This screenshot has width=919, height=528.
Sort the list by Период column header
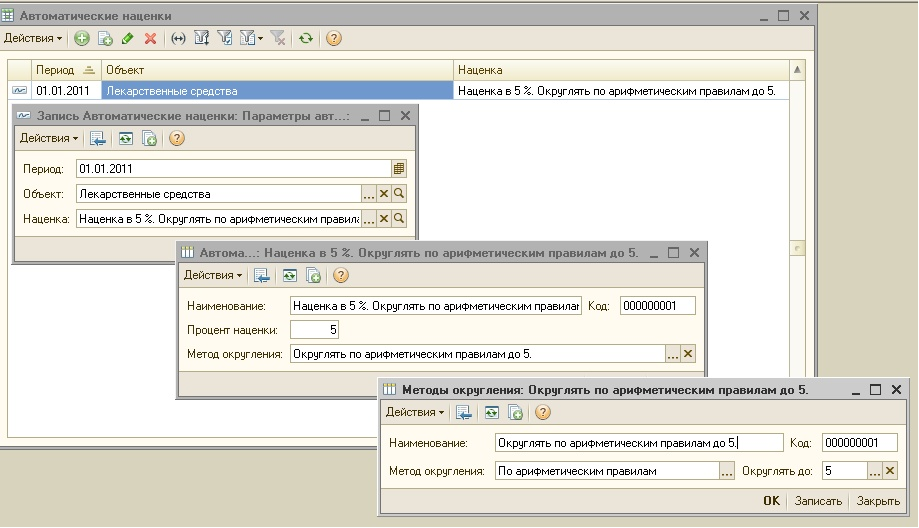(55, 70)
